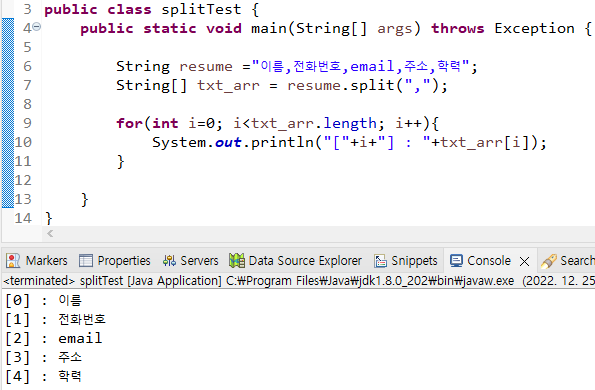Open the Markers tab
This screenshot has height=390, width=595.
pos(37,261)
